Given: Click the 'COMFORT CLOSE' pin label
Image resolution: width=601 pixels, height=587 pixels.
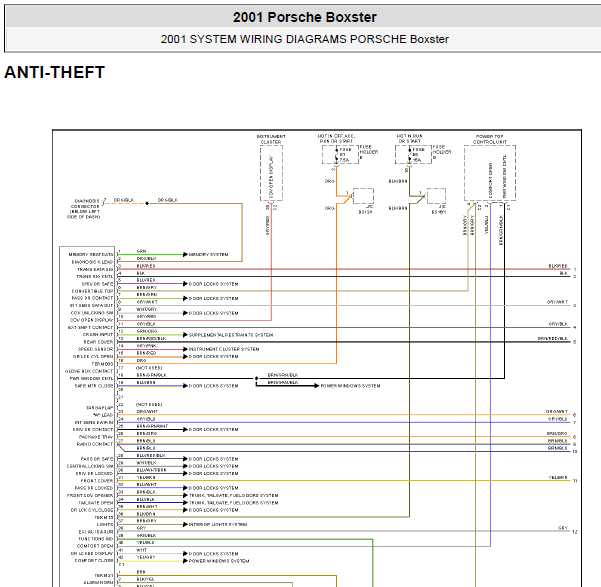Looking at the screenshot, I should pyautogui.click(x=94, y=561).
